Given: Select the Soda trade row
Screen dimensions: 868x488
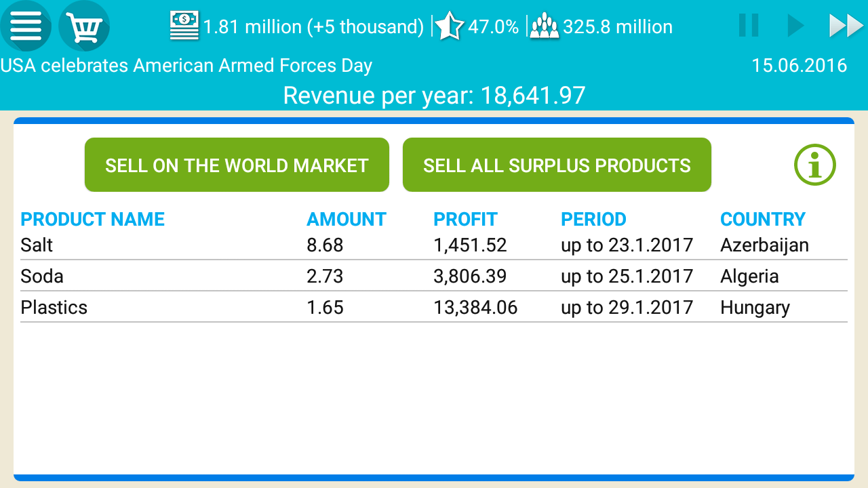Looking at the screenshot, I should (x=434, y=276).
